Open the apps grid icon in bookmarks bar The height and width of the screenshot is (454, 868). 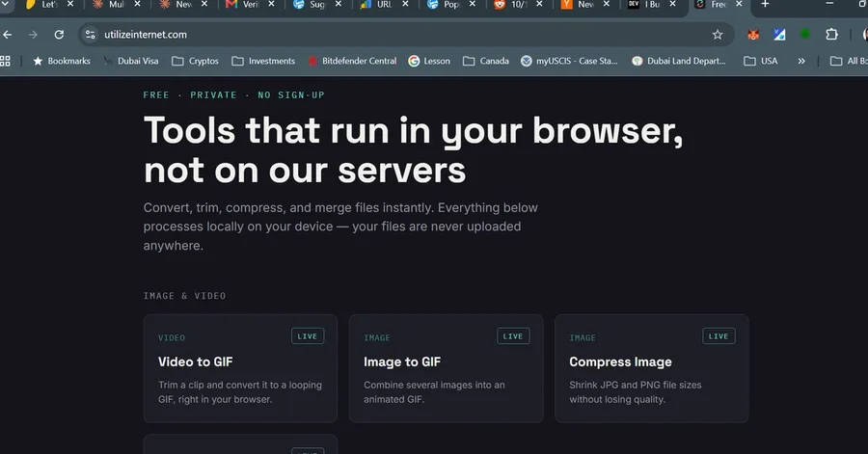(x=5, y=61)
